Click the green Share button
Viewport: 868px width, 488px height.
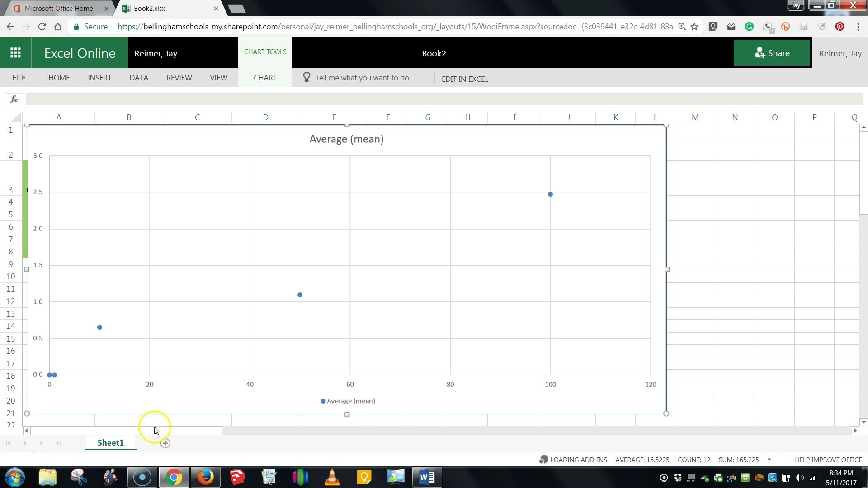[772, 52]
